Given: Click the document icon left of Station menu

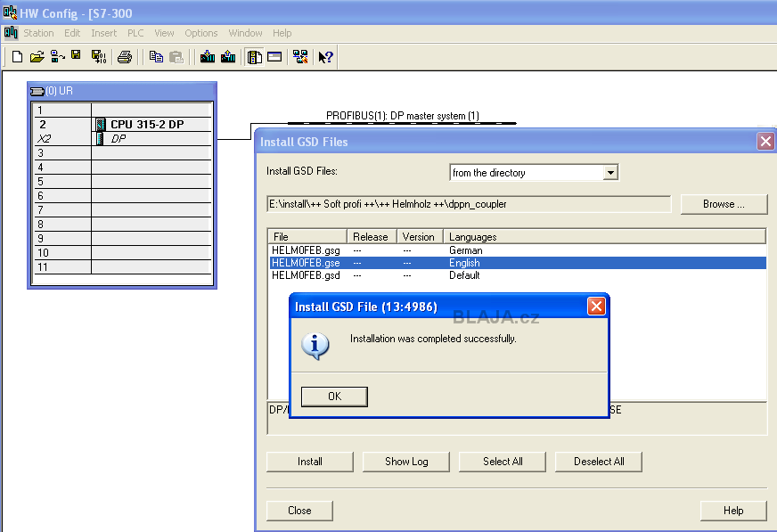Looking at the screenshot, I should [11, 33].
